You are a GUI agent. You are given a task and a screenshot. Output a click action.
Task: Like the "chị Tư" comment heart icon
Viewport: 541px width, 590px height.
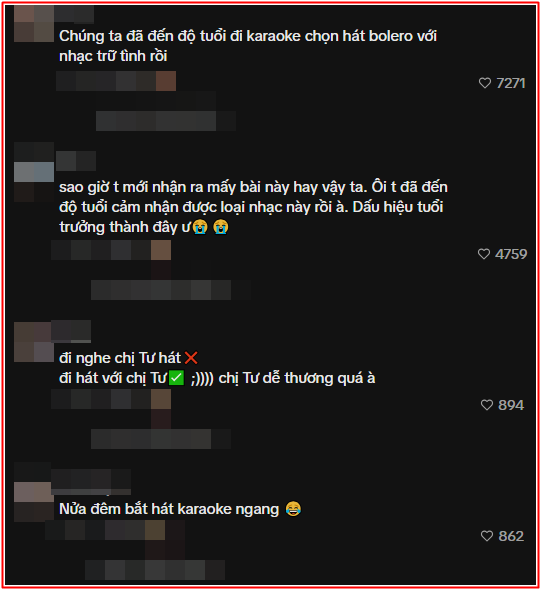(x=487, y=405)
